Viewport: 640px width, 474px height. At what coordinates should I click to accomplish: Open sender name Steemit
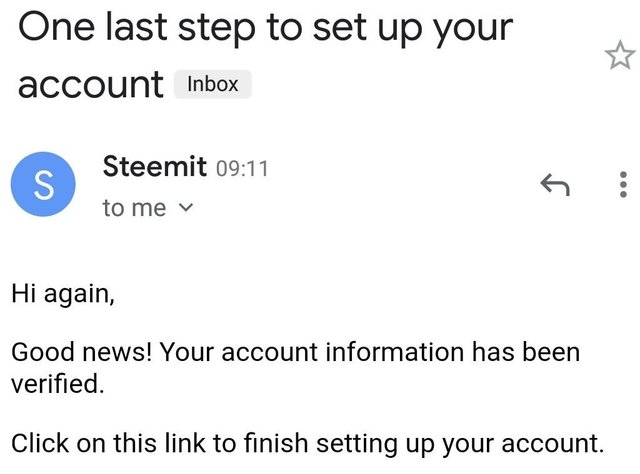[x=155, y=166]
